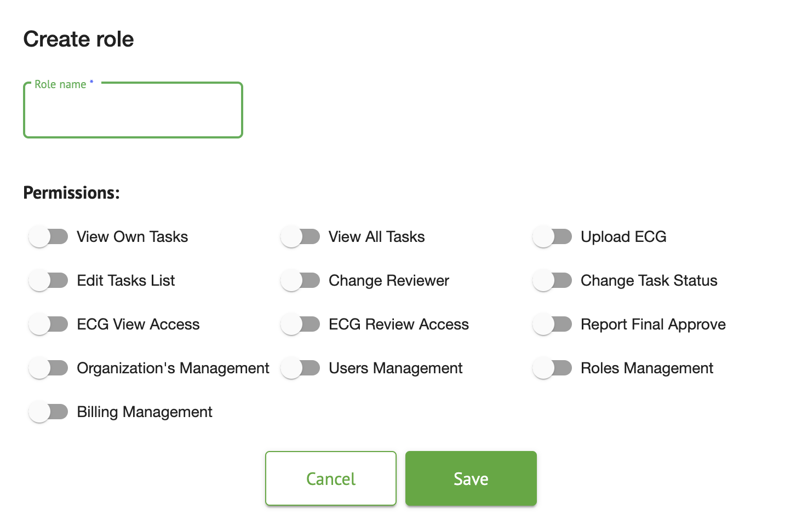
Task: Click the Users Management label text
Action: pos(396,368)
